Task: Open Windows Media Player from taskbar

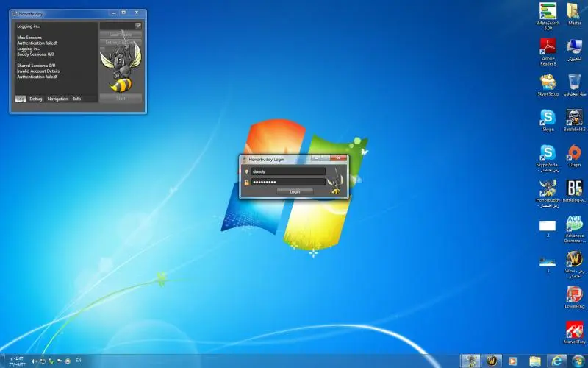Action: click(x=512, y=361)
